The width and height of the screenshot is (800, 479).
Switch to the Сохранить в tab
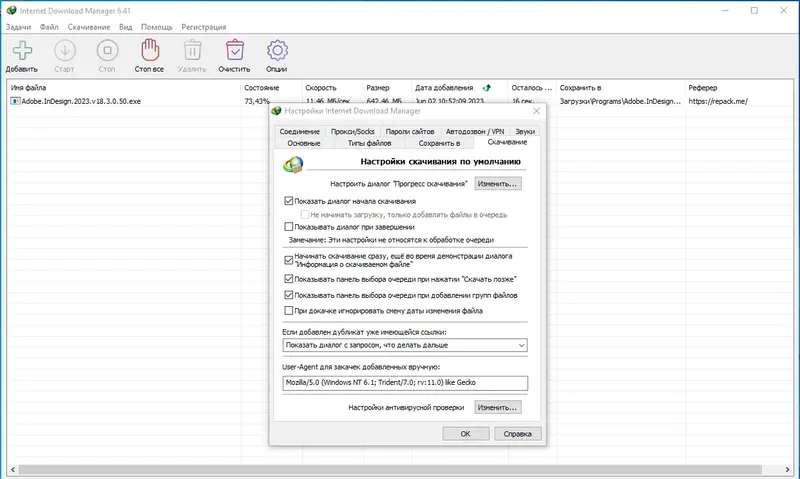click(439, 143)
